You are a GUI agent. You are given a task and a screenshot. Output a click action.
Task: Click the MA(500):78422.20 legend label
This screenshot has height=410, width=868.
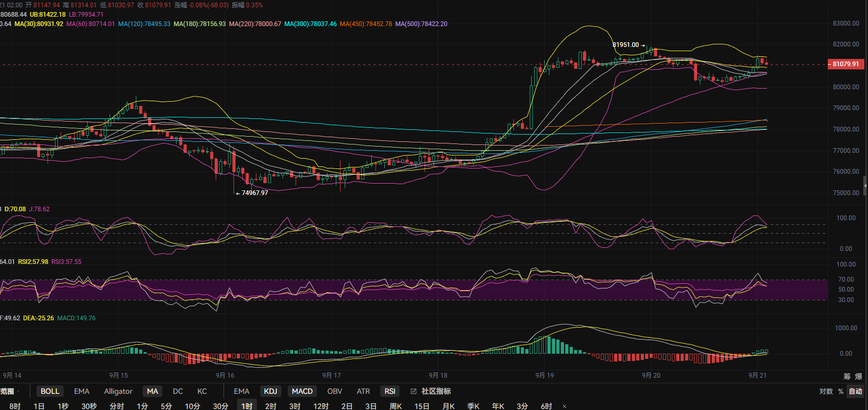(x=421, y=24)
